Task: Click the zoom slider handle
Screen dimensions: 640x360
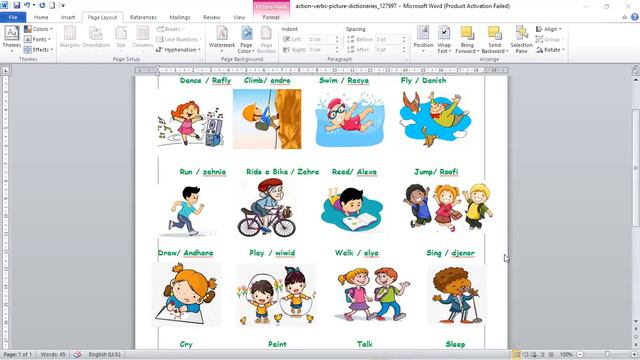Action: (607, 354)
